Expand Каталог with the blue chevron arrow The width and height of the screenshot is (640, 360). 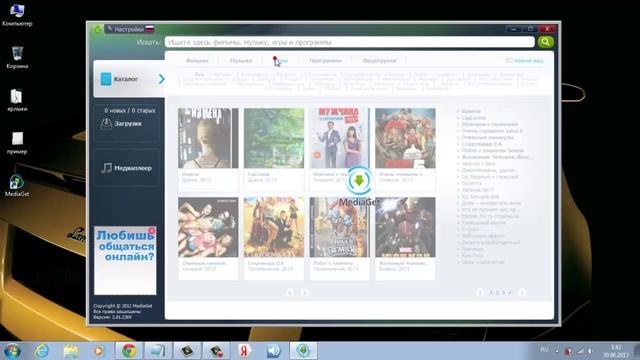pos(162,79)
